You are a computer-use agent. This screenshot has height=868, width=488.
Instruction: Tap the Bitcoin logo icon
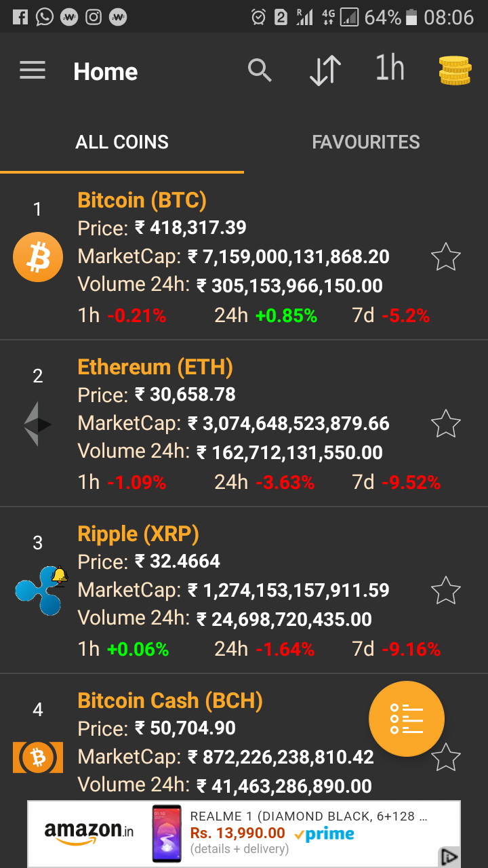[38, 258]
